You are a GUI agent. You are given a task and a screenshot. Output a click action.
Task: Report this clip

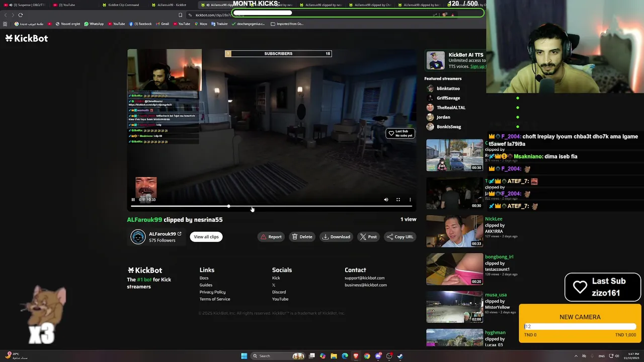pos(271,237)
